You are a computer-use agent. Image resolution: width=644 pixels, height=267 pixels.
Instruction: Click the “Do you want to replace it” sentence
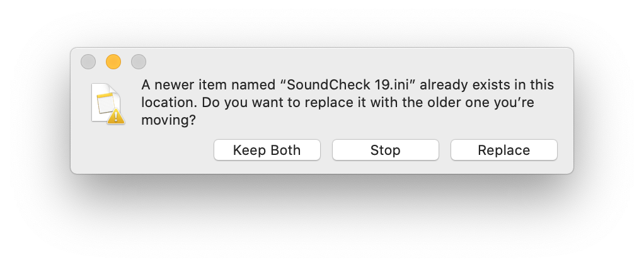click(x=284, y=103)
